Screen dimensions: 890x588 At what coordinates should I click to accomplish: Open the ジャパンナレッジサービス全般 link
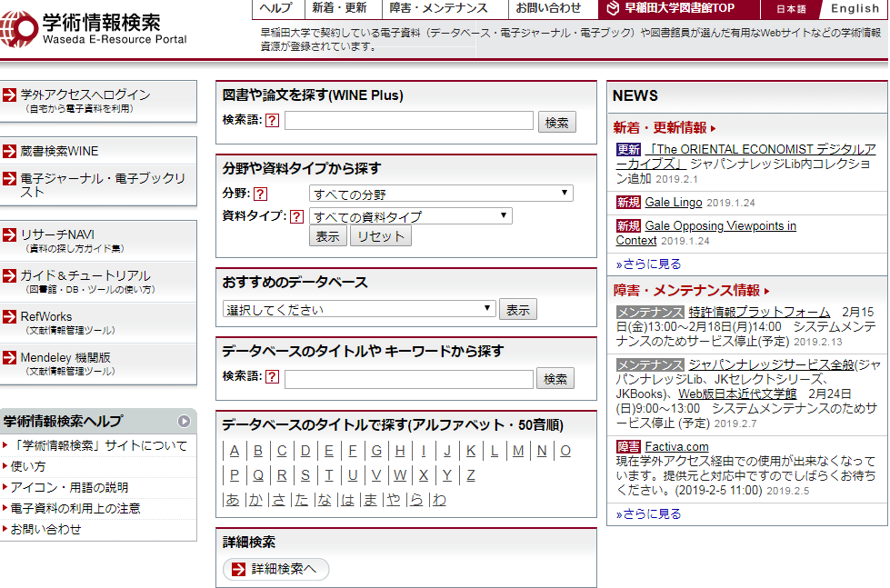click(771, 365)
